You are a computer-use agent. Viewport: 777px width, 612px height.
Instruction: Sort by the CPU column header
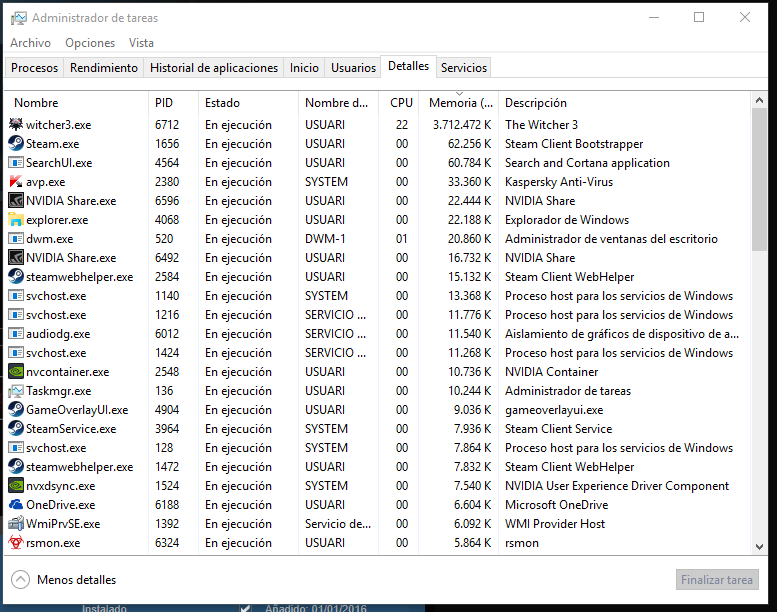399,103
